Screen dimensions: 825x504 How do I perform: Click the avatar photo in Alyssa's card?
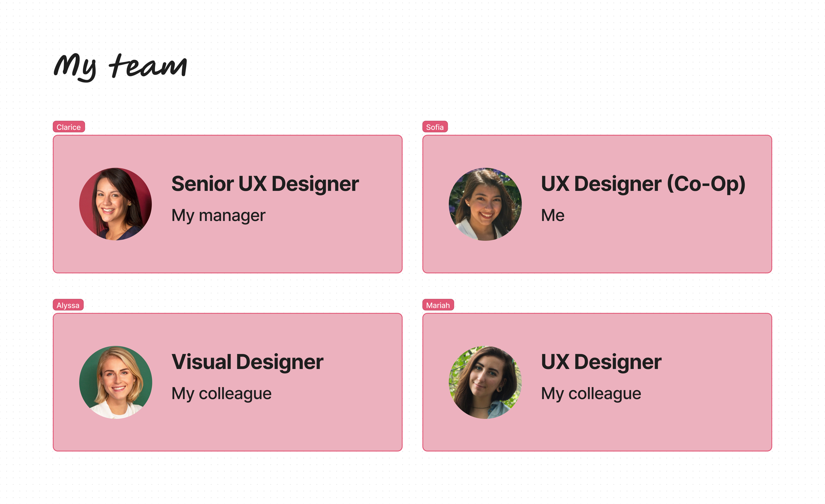(115, 382)
